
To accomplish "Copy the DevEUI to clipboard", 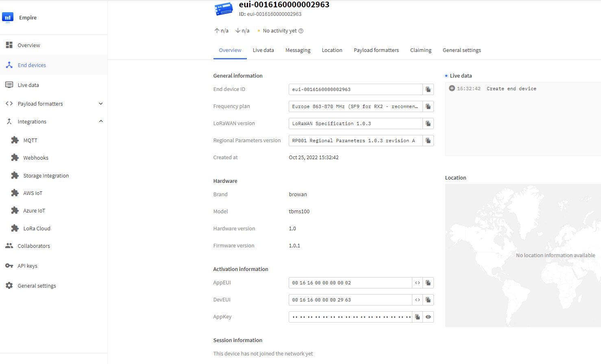I will coord(428,300).
